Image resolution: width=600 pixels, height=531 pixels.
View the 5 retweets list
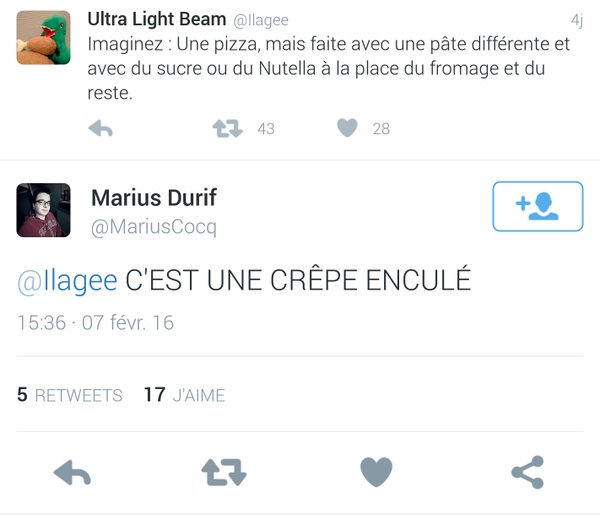click(x=70, y=395)
